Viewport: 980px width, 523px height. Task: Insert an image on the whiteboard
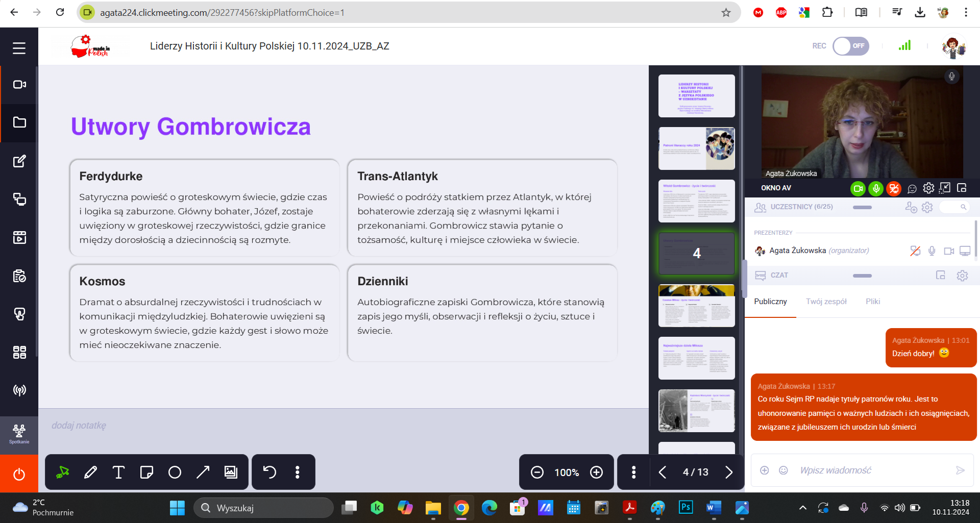click(x=231, y=472)
